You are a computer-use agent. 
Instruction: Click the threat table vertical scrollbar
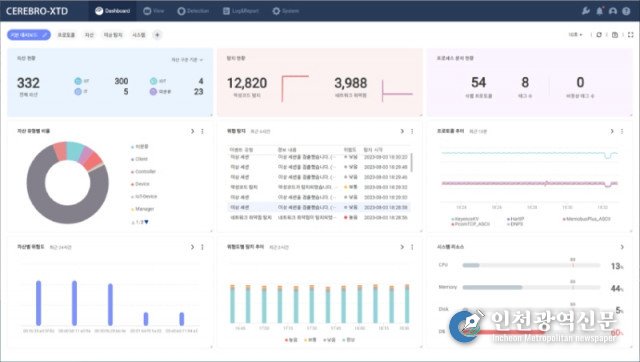pos(411,162)
